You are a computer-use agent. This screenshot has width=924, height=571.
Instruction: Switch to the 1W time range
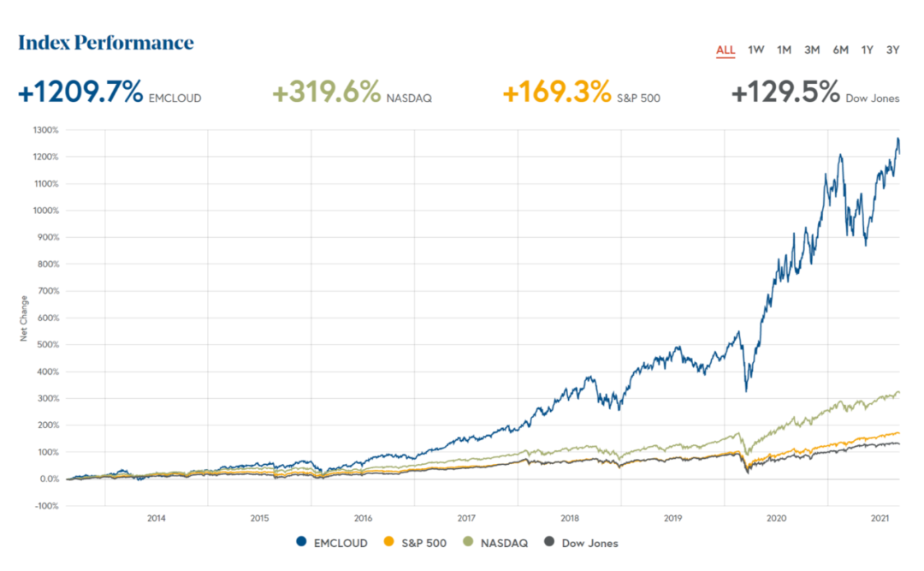coord(755,50)
